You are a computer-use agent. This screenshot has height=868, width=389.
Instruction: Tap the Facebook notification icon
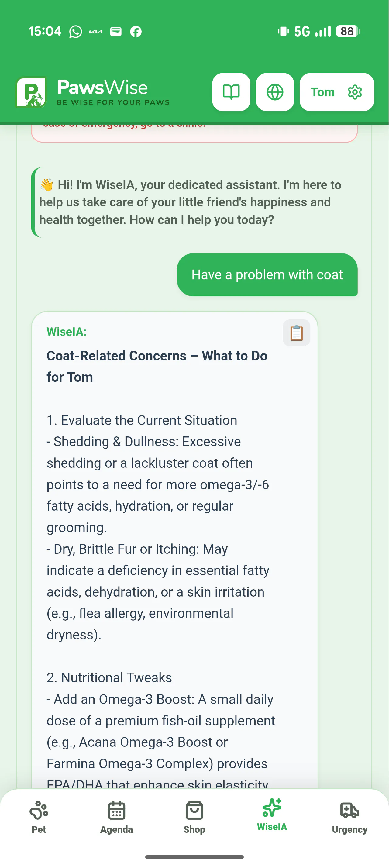(136, 32)
